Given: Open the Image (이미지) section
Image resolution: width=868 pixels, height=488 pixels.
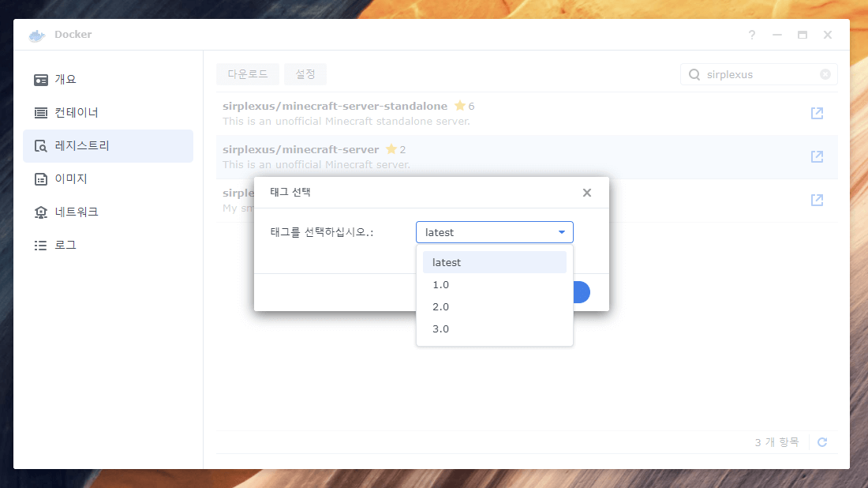Looking at the screenshot, I should point(108,179).
